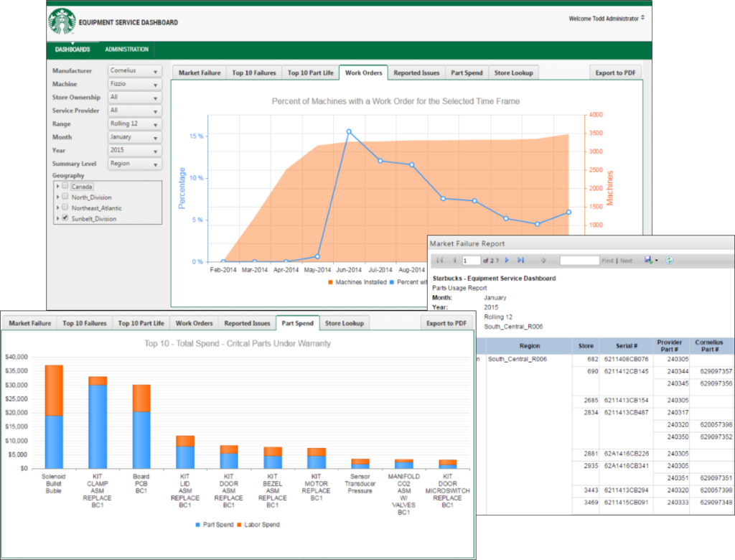Check the Canada geography checkbox
Image resolution: width=735 pixels, height=560 pixels.
[65, 186]
